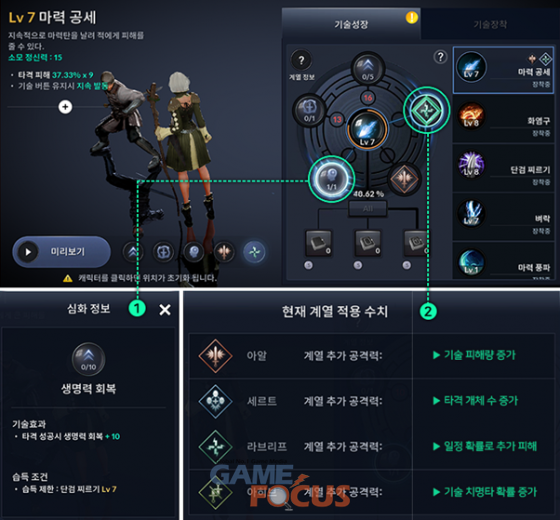Click the central Lv 7 skill icon
Image resolution: width=560 pixels, height=520 pixels.
pos(367,129)
